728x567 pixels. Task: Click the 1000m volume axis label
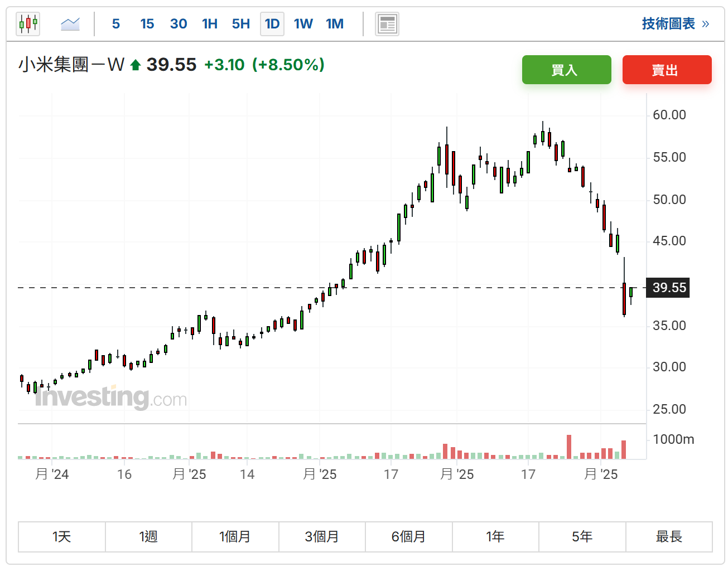[673, 439]
